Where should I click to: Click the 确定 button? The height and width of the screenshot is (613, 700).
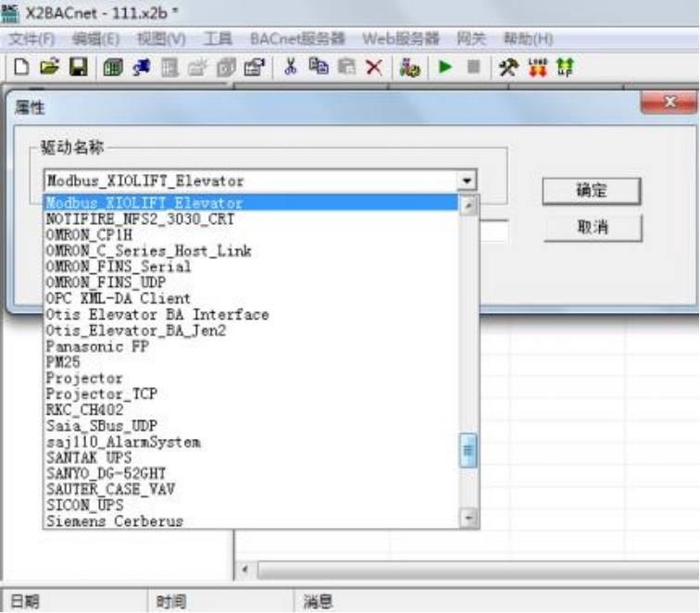pyautogui.click(x=592, y=191)
